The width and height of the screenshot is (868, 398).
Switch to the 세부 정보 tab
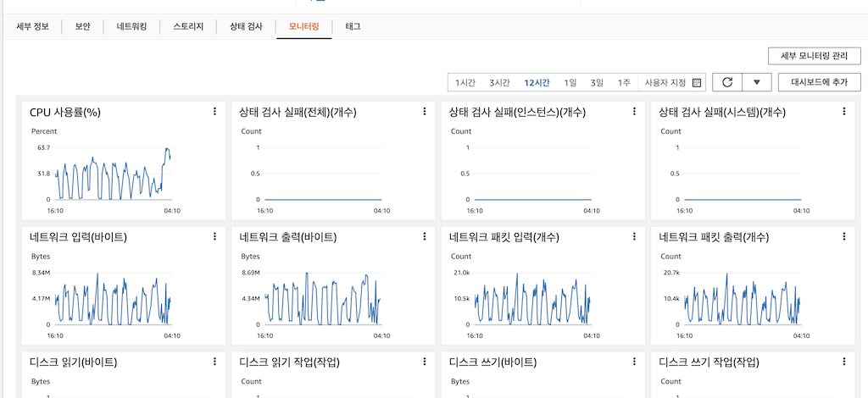pos(33,26)
